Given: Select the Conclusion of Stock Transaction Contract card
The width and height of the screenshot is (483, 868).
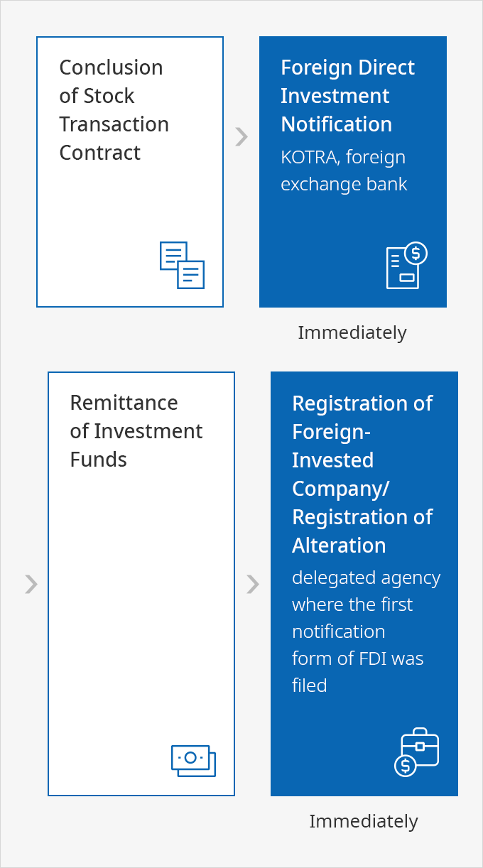Looking at the screenshot, I should coord(130,172).
